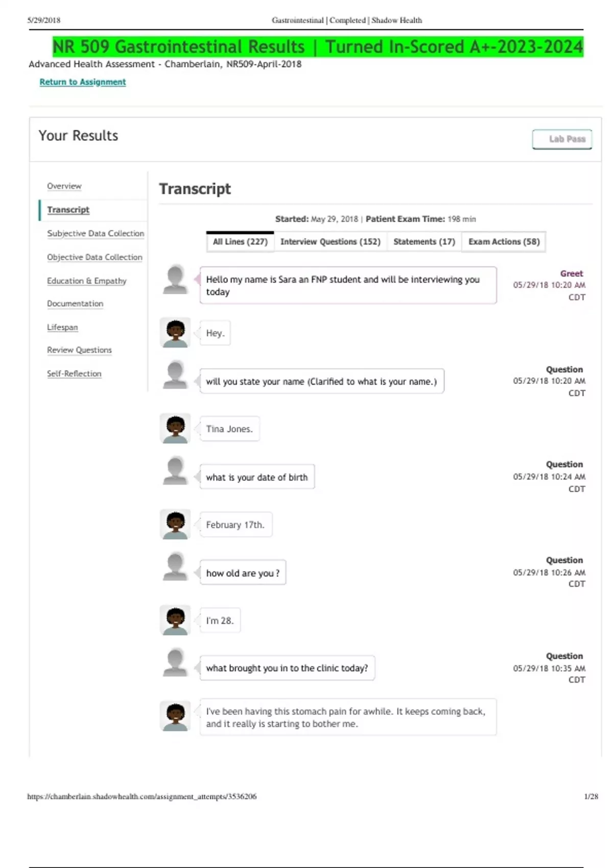Click Tina's avatar next to "February 17th."
613x868 pixels.
[x=175, y=524]
